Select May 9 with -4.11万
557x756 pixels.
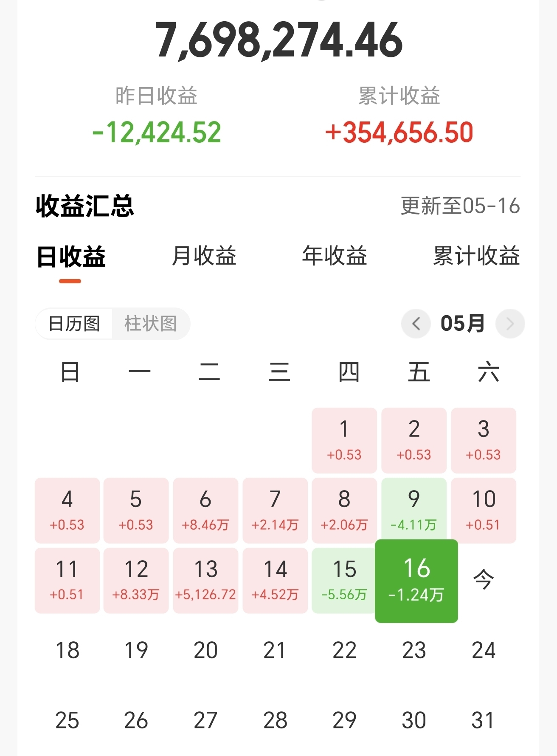coord(414,509)
